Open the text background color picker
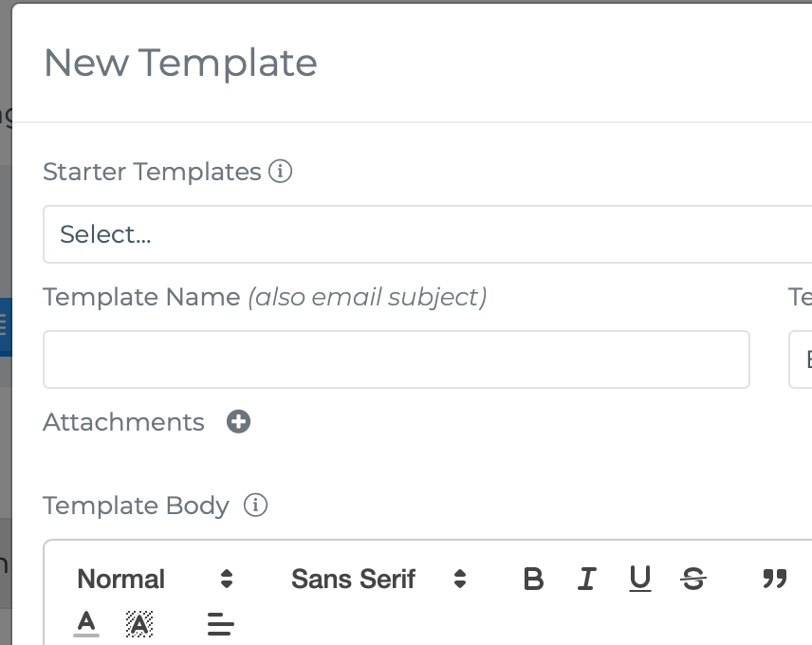Viewport: 812px width, 645px height. [x=139, y=623]
